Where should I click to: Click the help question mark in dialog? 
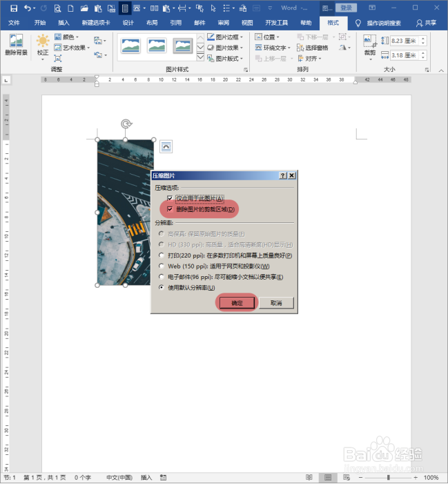tap(282, 175)
